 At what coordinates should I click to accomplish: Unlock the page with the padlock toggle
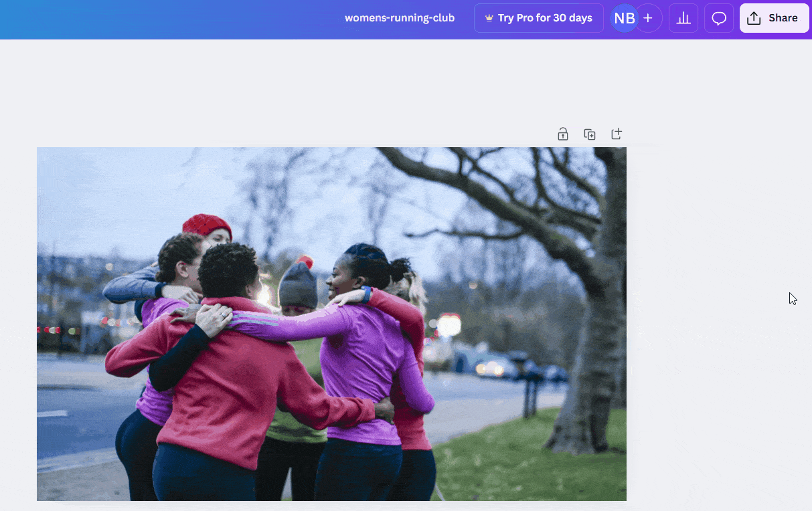pyautogui.click(x=563, y=134)
